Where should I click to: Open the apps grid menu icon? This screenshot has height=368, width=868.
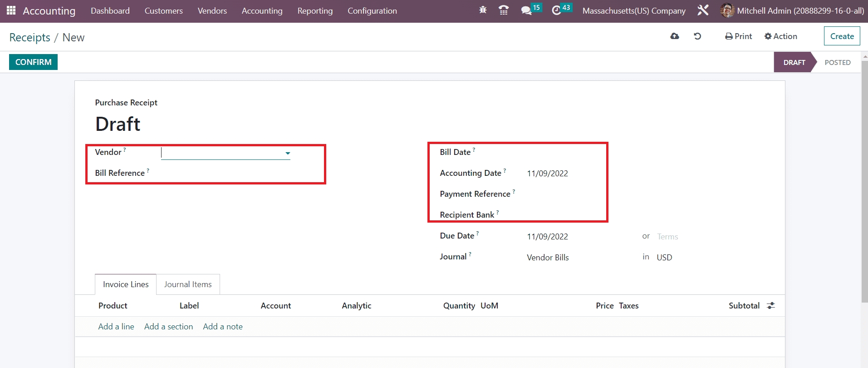click(x=11, y=10)
